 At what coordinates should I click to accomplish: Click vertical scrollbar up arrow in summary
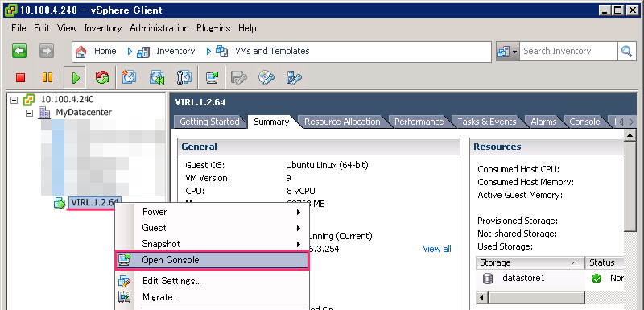point(630,135)
